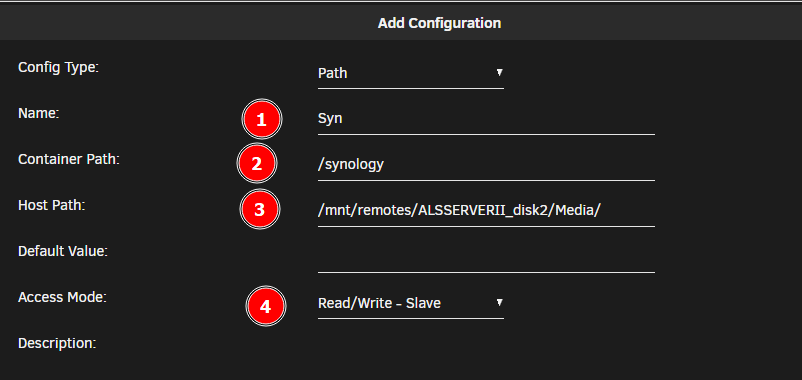Screen dimensions: 802x380
Task: Open the dropdown showing Path
Action: click(411, 74)
